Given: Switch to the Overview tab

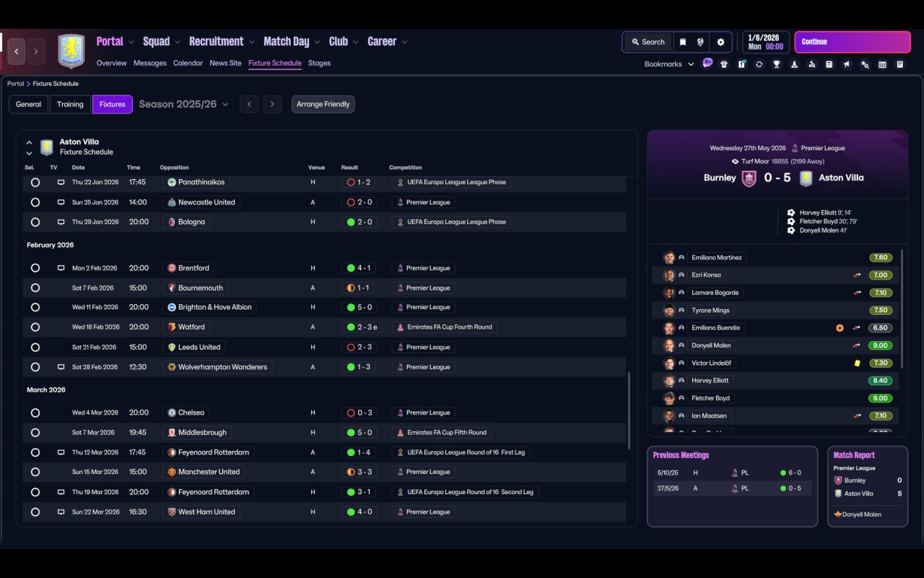Looking at the screenshot, I should (112, 64).
